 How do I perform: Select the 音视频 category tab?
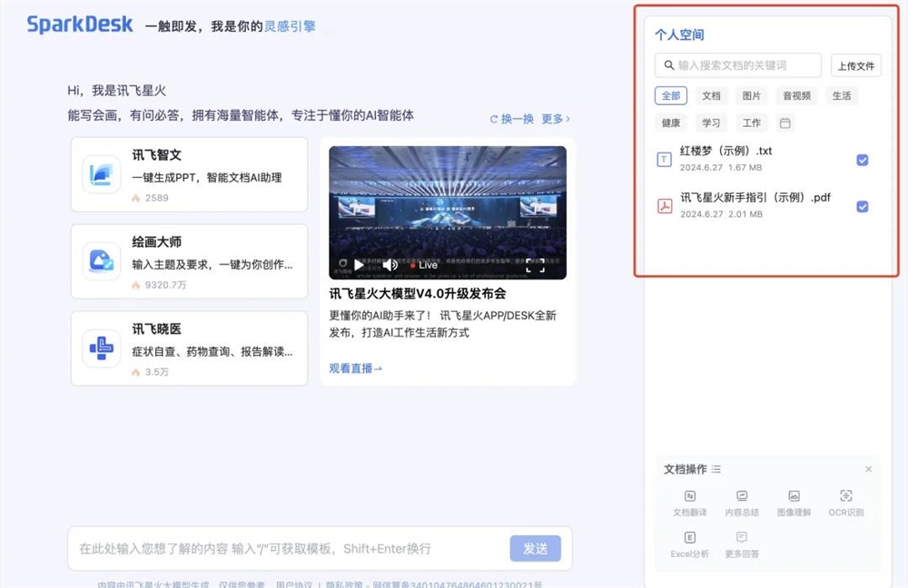796,95
